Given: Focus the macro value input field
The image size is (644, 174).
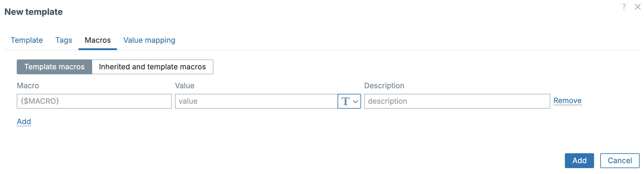Looking at the screenshot, I should pos(256,101).
